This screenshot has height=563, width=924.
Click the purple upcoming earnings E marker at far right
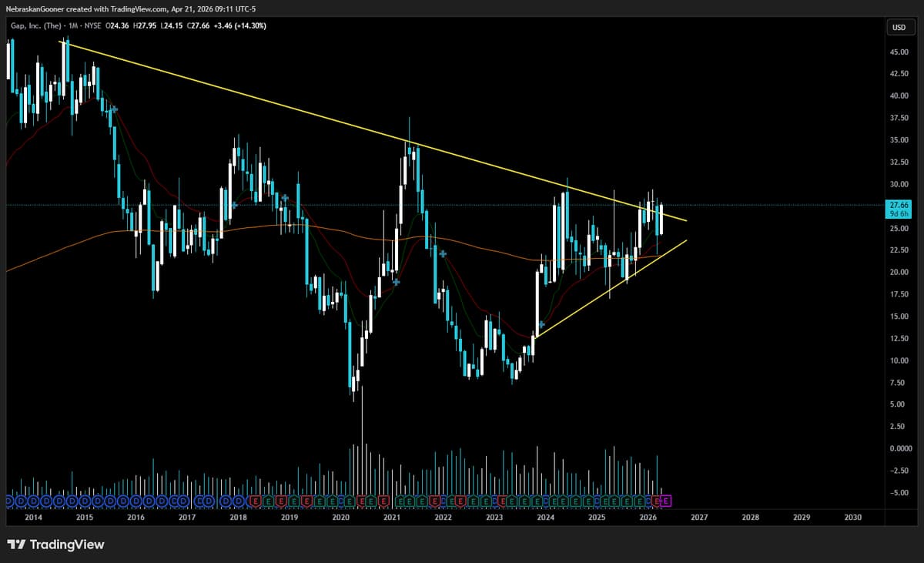665,500
